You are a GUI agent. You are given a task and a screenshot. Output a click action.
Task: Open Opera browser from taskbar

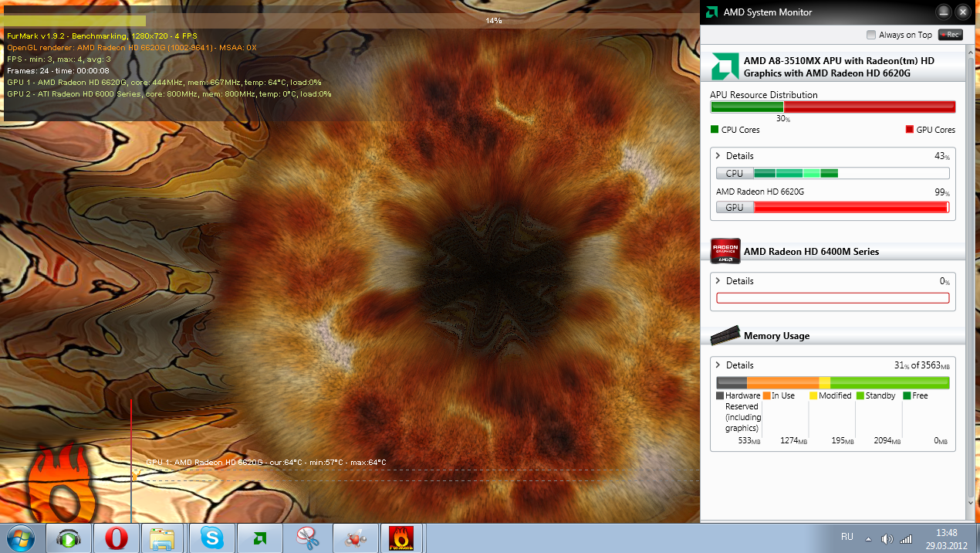click(x=117, y=538)
